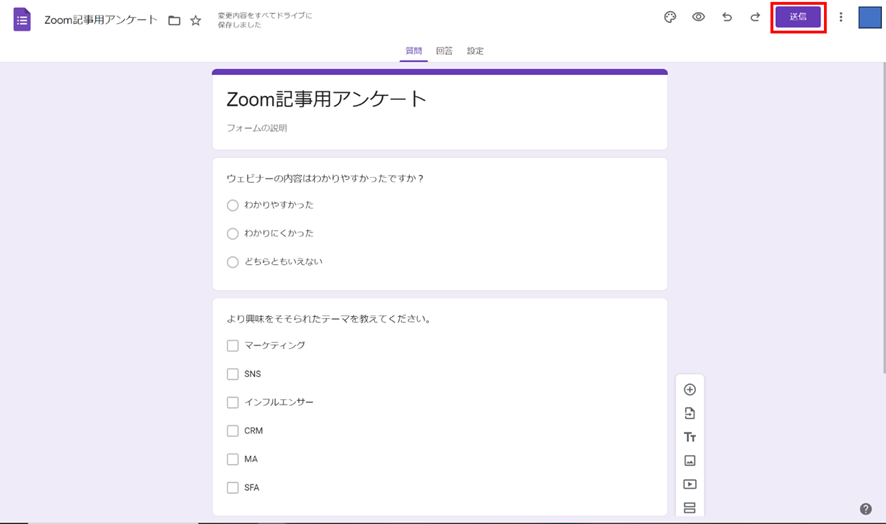This screenshot has height=524, width=886.
Task: Switch to the 質問 tab
Action: click(414, 51)
